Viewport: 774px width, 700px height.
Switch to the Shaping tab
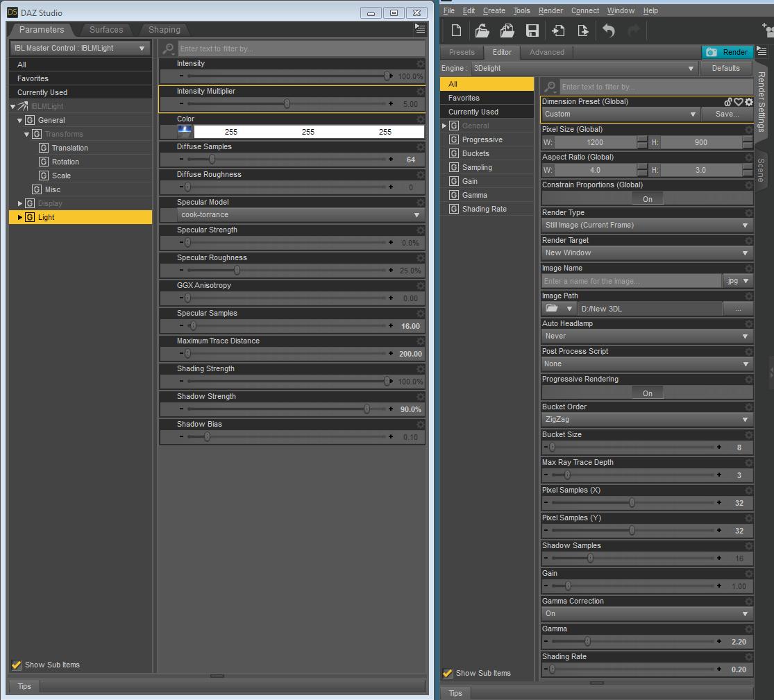[165, 30]
